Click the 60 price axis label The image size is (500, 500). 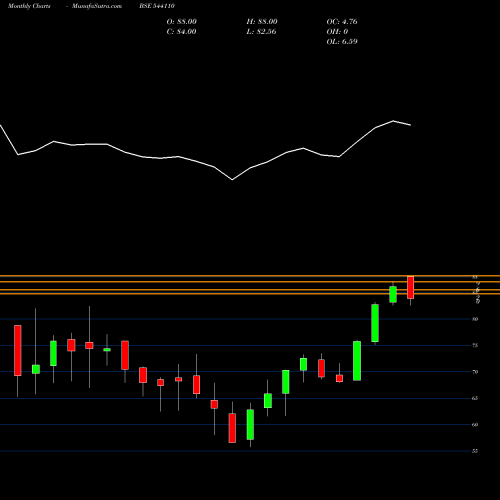click(x=475, y=424)
